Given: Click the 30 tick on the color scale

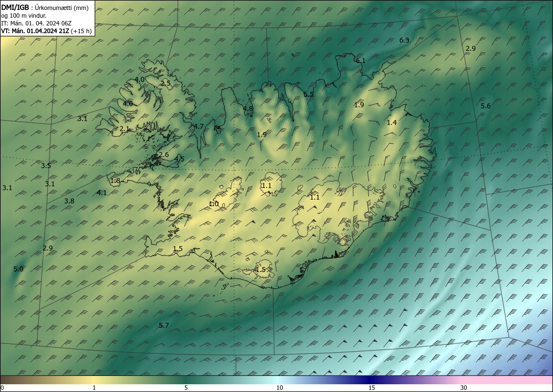Looking at the screenshot, I should click(x=464, y=388).
